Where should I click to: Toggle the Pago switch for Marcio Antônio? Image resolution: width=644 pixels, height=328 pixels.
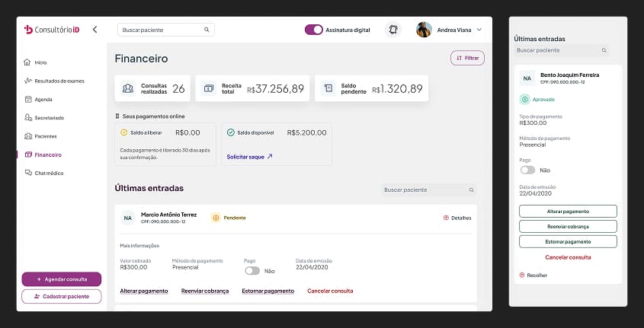[x=252, y=270]
